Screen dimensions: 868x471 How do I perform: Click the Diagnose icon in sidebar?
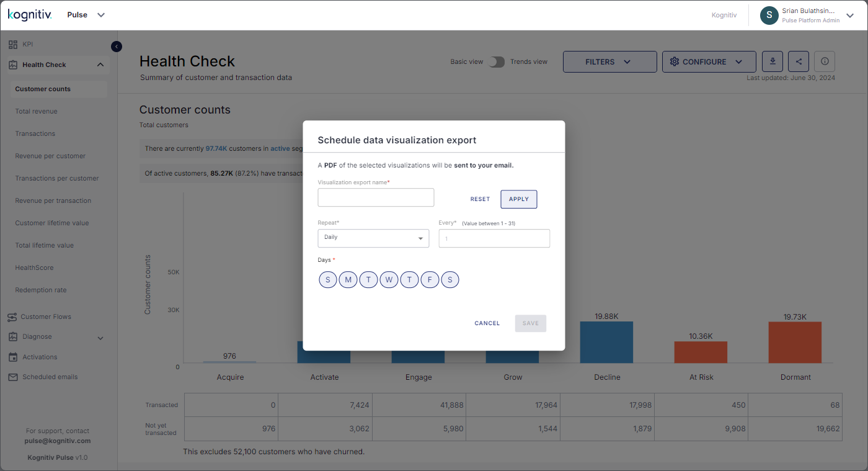(13, 337)
